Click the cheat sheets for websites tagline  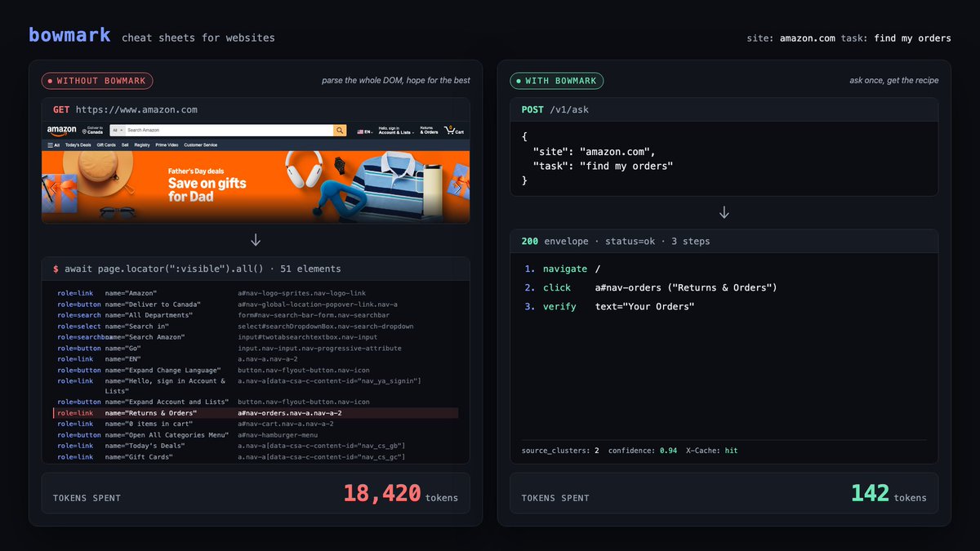coord(198,38)
